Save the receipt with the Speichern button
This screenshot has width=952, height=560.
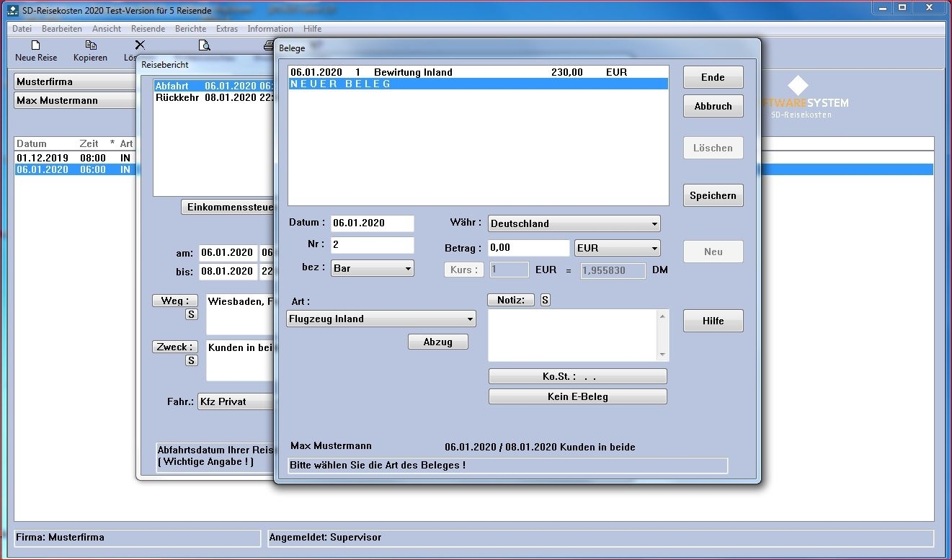(x=713, y=195)
